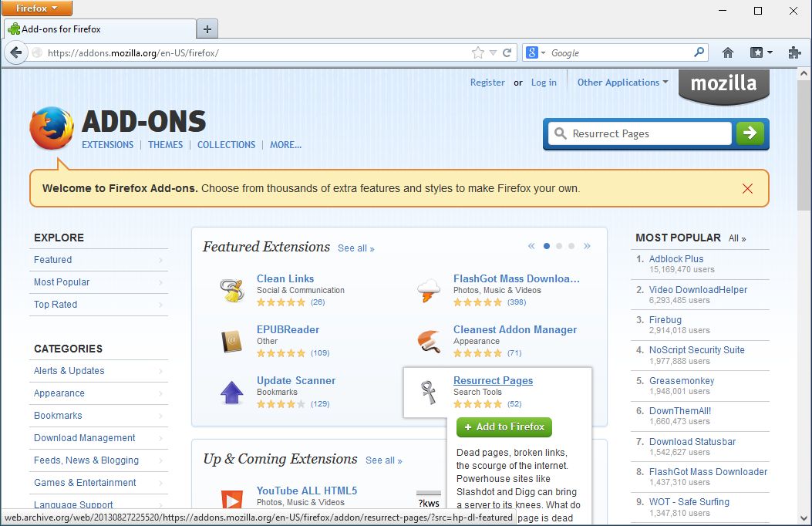Expand the Other Applications menu
The width and height of the screenshot is (812, 526).
(622, 83)
